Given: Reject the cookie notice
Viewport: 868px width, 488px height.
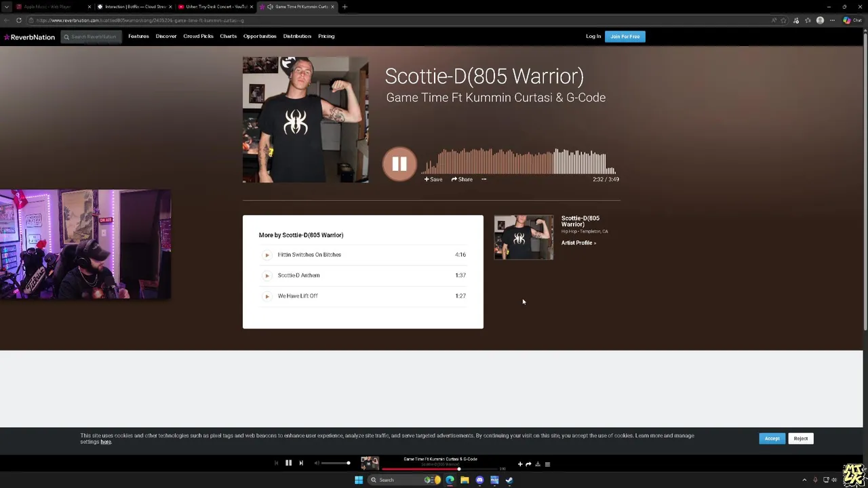Looking at the screenshot, I should (800, 439).
